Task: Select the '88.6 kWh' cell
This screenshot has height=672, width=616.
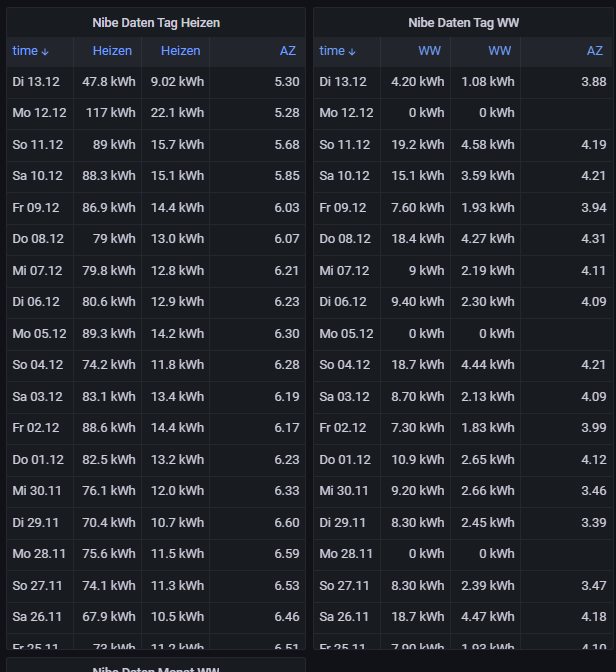Action: click(x=109, y=428)
